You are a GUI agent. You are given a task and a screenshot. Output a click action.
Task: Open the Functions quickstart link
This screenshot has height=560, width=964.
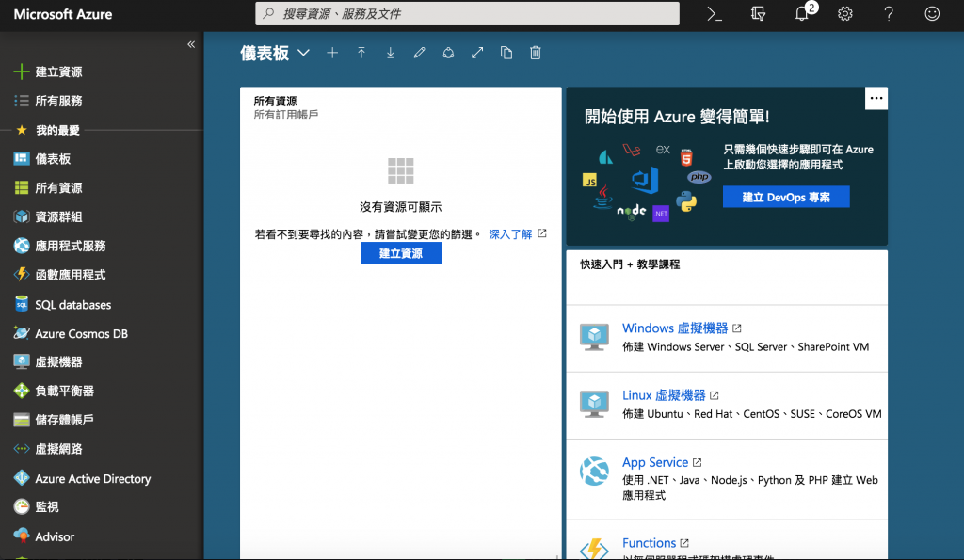(x=650, y=543)
